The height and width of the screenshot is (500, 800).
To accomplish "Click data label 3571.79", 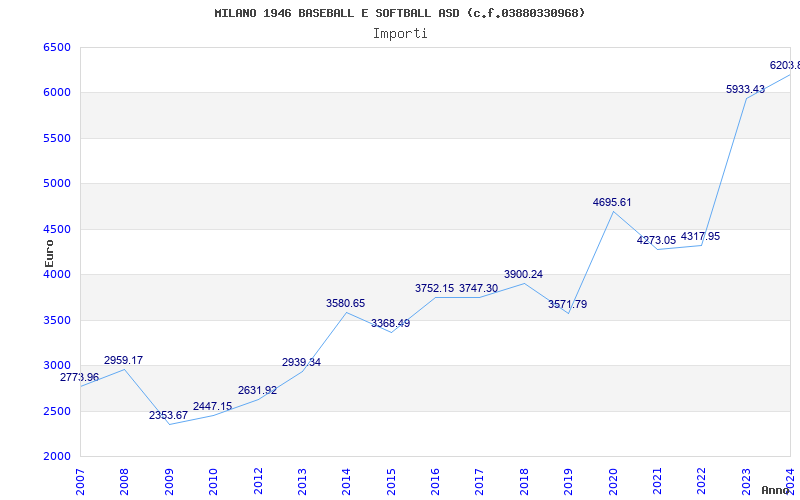I will click(x=567, y=305).
